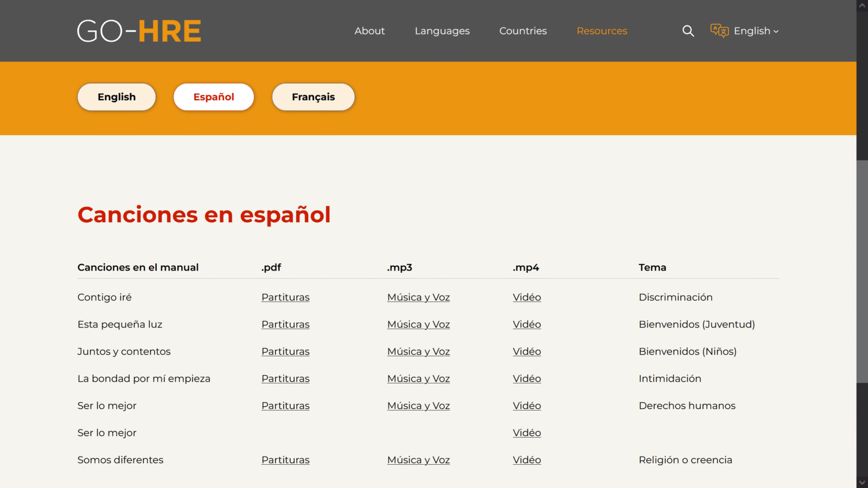Open Vidéo for Juntos y contentos
868x488 pixels.
pos(527,351)
